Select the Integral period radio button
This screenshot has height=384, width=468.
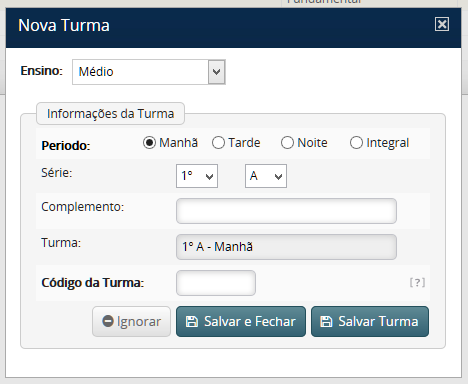356,143
